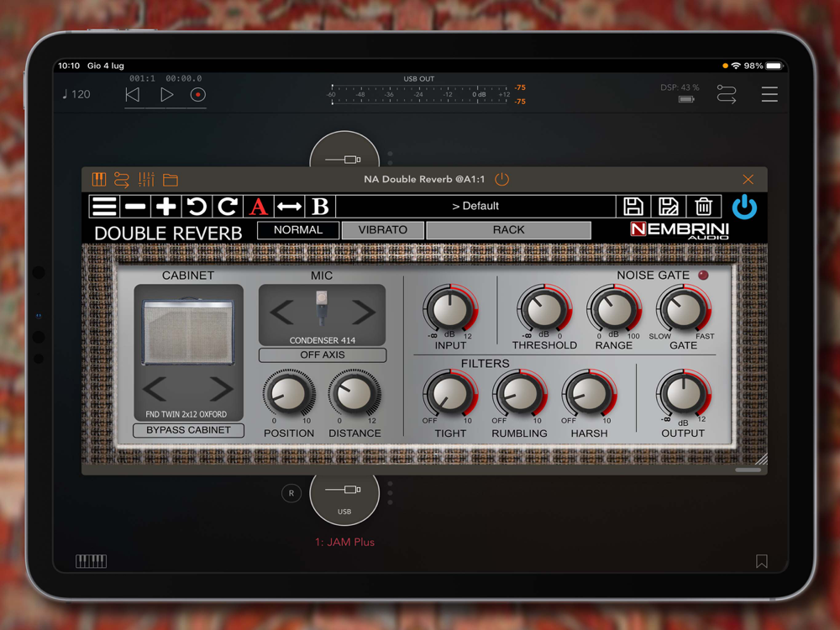Viewport: 840px width, 630px height.
Task: Open the mixer sliders icon in plugin header
Action: click(146, 180)
